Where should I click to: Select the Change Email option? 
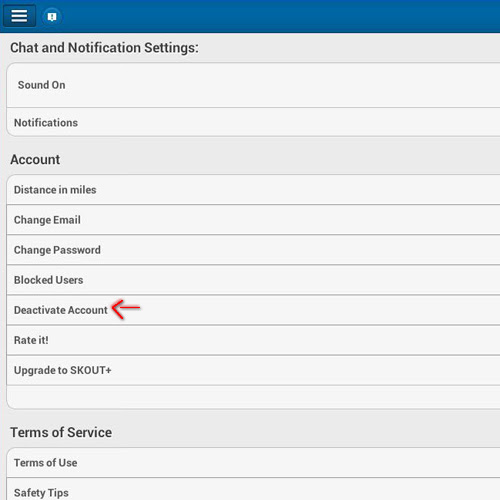(253, 220)
